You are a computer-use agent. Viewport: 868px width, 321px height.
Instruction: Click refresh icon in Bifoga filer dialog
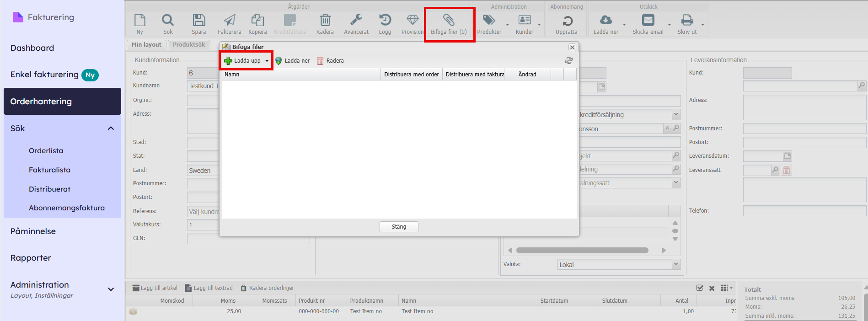568,60
